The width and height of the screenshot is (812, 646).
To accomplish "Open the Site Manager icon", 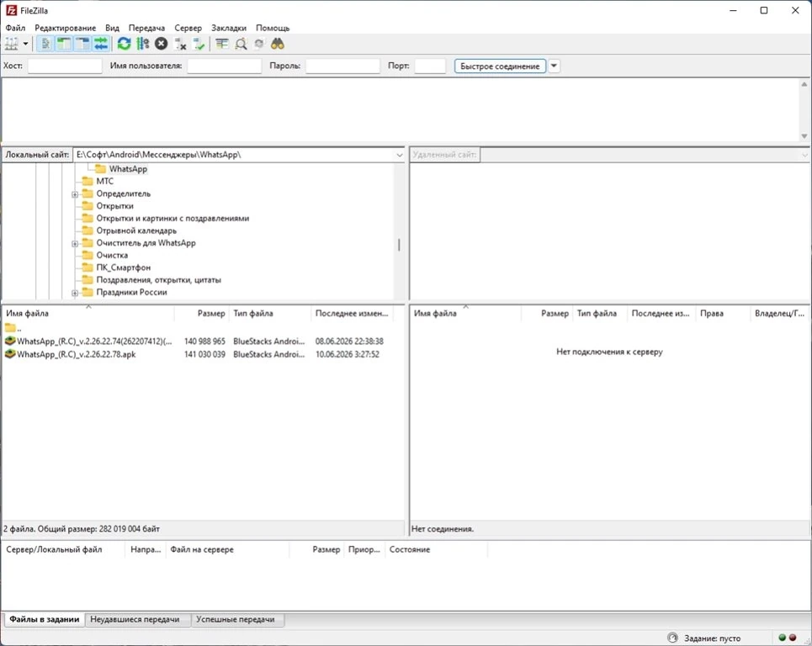I will pyautogui.click(x=12, y=44).
